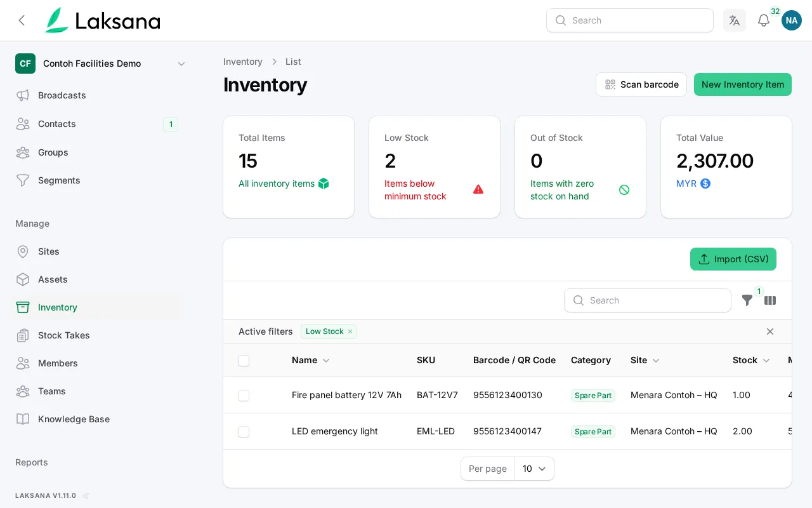
Task: Click the location pin icon beside Sites
Action: pyautogui.click(x=23, y=251)
